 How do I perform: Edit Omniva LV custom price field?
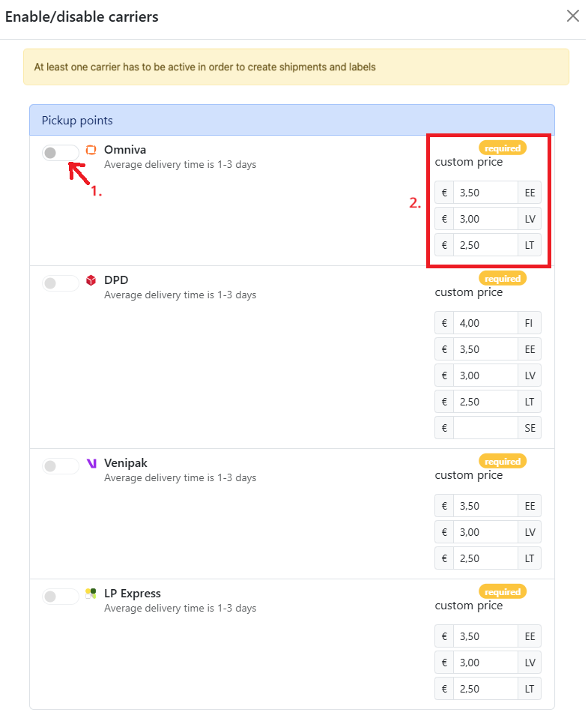tap(485, 219)
